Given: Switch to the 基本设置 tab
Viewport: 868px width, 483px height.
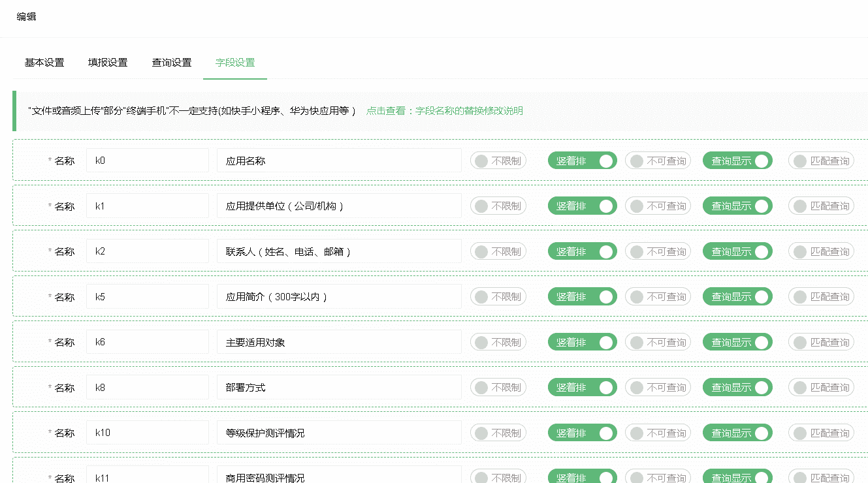Looking at the screenshot, I should 44,63.
